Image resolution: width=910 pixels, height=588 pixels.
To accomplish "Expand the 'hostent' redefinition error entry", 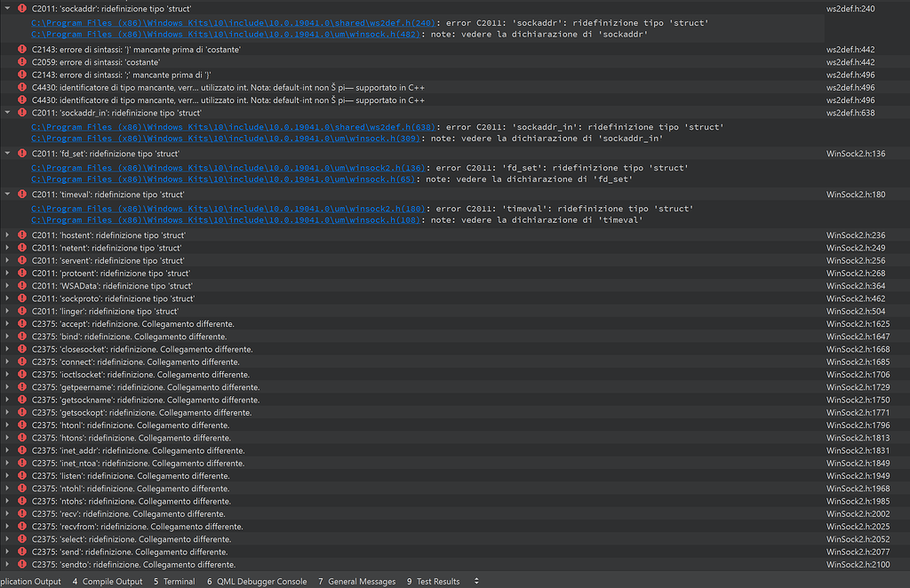I will click(7, 235).
